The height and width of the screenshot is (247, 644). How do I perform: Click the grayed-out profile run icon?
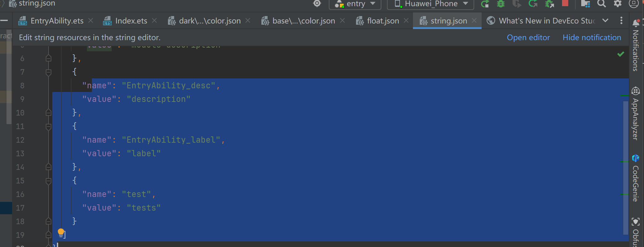tap(517, 4)
